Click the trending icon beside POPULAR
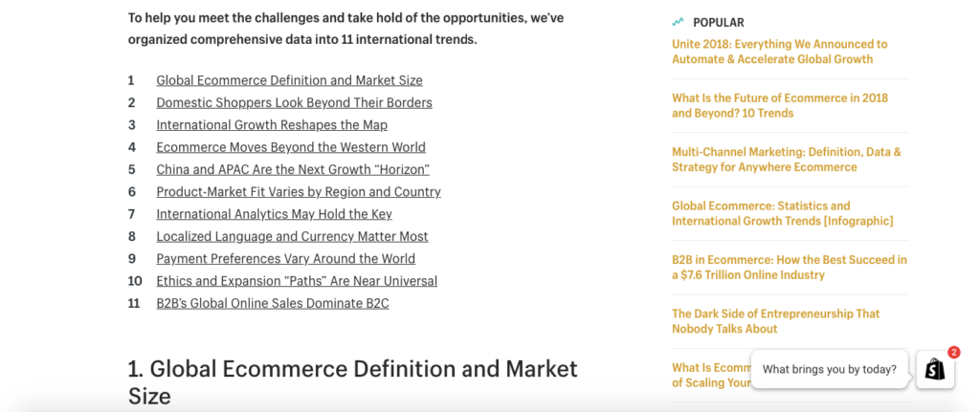 (x=679, y=23)
